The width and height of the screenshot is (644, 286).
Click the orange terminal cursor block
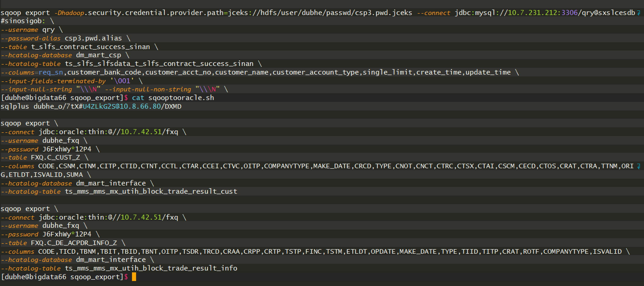(x=134, y=277)
